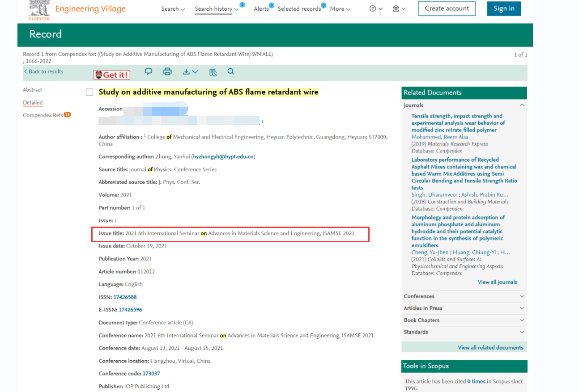Expand the Standards section
The height and width of the screenshot is (392, 579).
(x=464, y=332)
